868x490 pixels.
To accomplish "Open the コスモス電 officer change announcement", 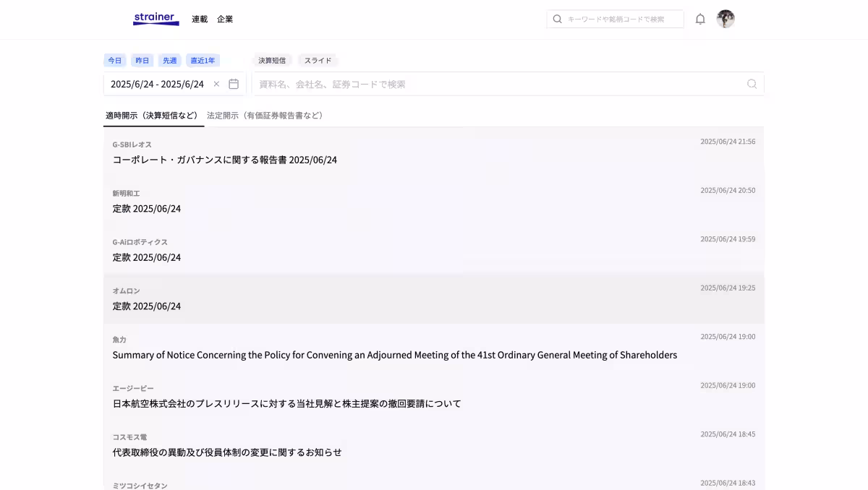I will (x=227, y=452).
